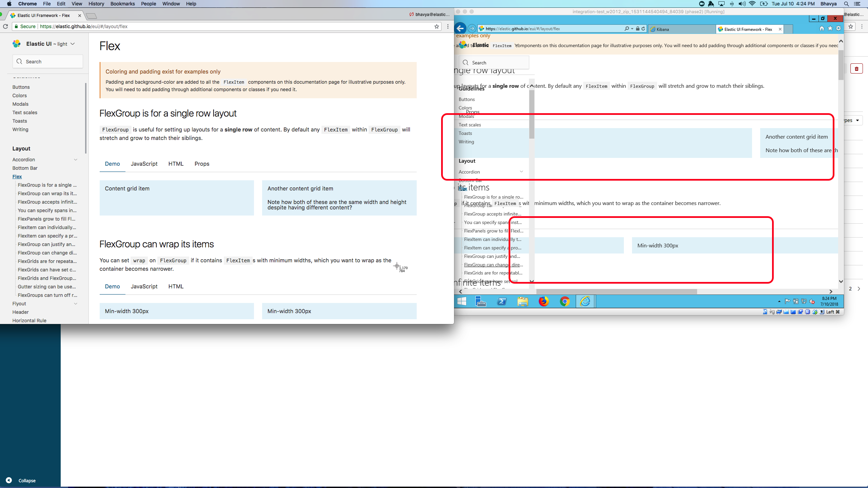Launch Chrome from the Windows taskbar

click(564, 301)
